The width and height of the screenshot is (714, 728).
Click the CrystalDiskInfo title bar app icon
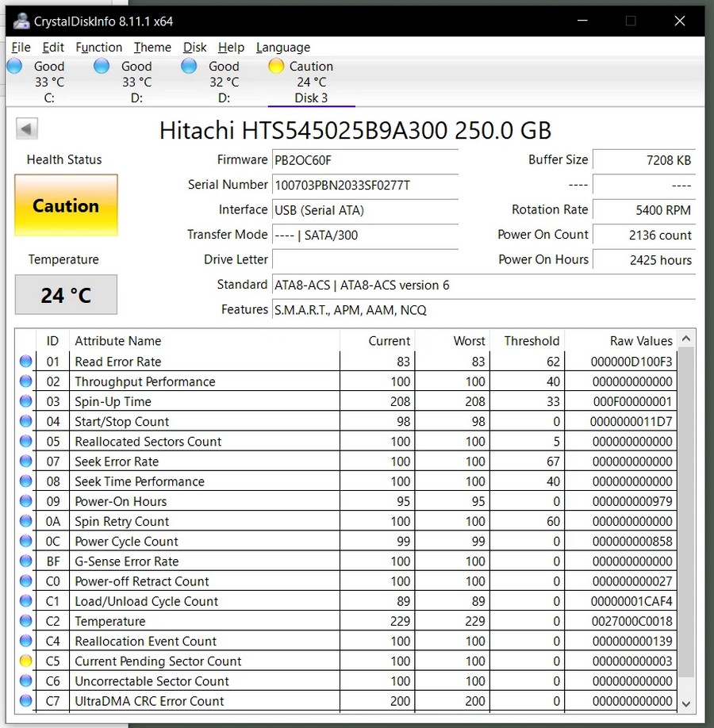[22, 21]
